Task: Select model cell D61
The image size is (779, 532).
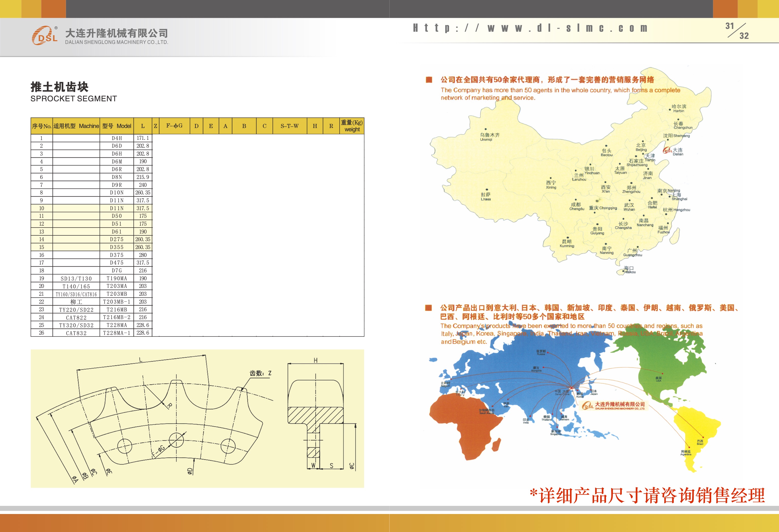Action: pos(117,232)
